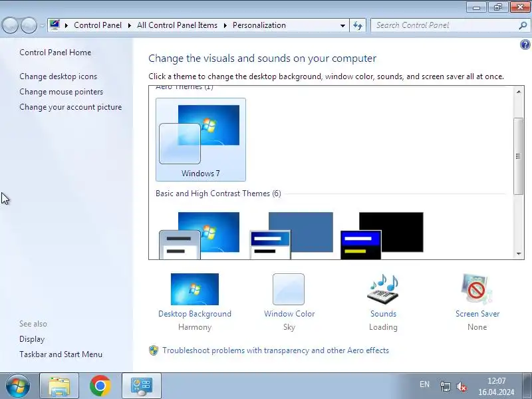Image resolution: width=532 pixels, height=399 pixels.
Task: Open Windows Explorer from taskbar
Action: click(59, 386)
